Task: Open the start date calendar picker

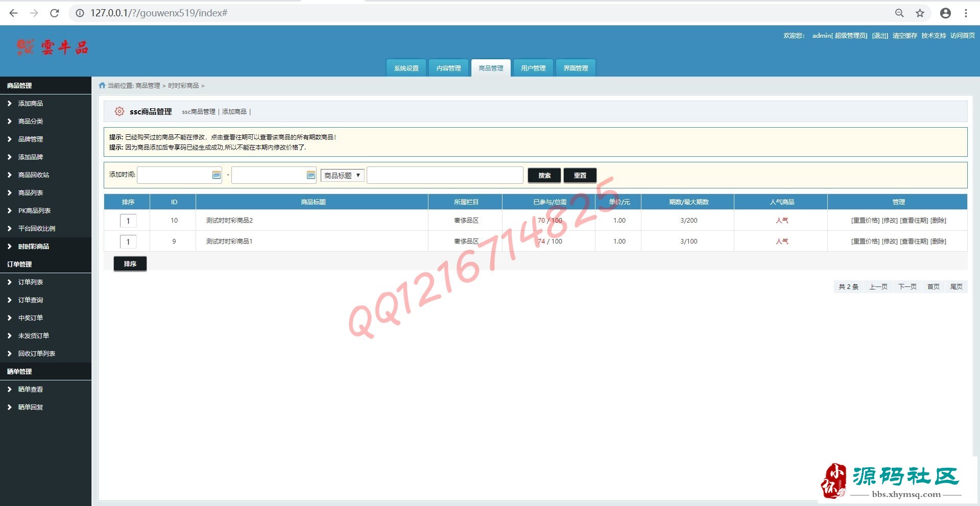Action: coord(217,175)
